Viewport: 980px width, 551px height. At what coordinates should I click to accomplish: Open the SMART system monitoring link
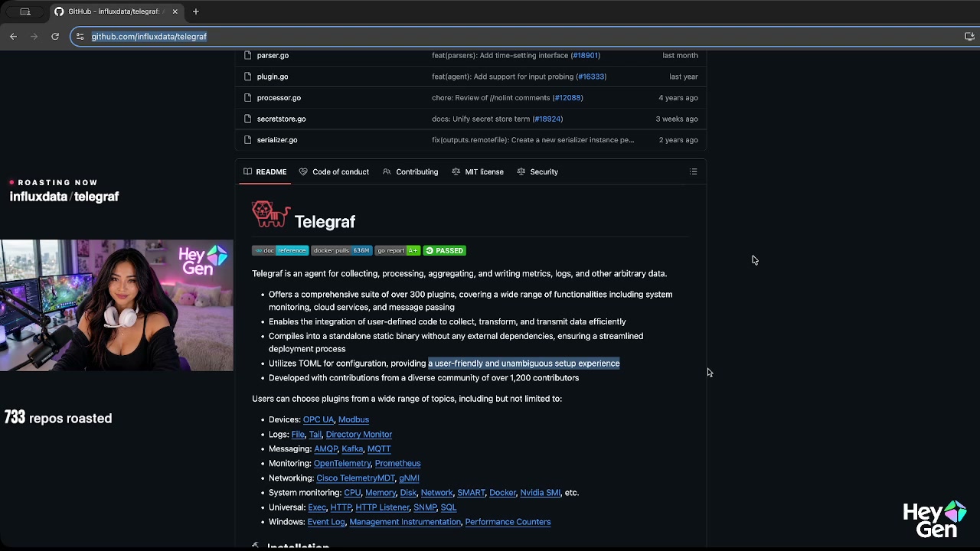click(x=471, y=493)
